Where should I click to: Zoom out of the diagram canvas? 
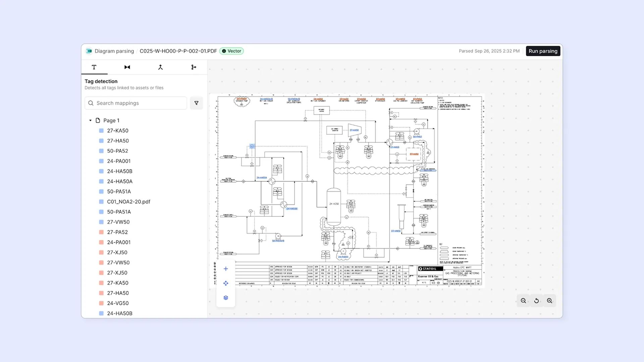click(x=523, y=301)
